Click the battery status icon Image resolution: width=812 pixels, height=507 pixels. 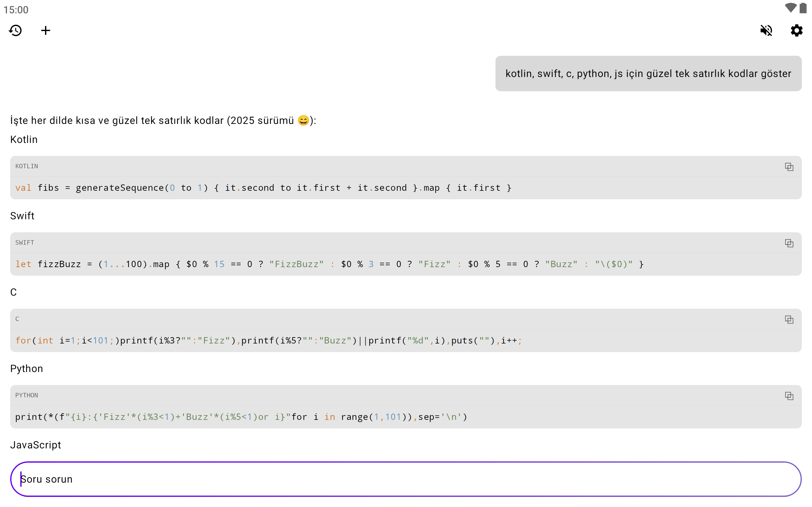pyautogui.click(x=803, y=8)
